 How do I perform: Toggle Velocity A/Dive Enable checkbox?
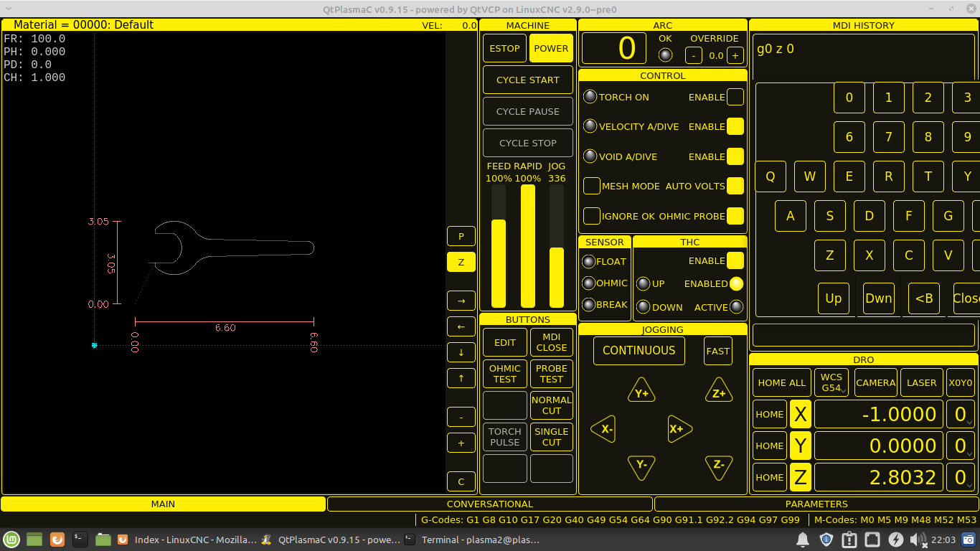coord(735,126)
